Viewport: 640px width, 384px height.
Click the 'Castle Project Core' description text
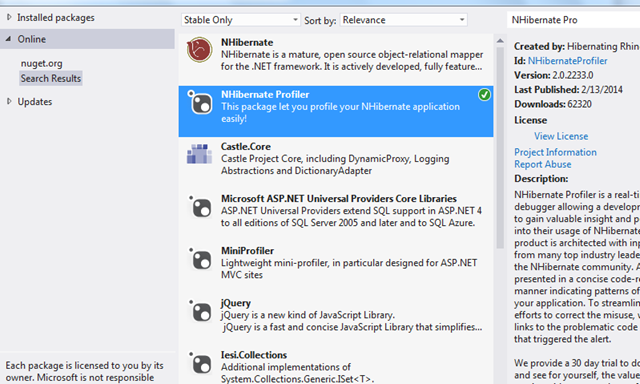pos(335,164)
